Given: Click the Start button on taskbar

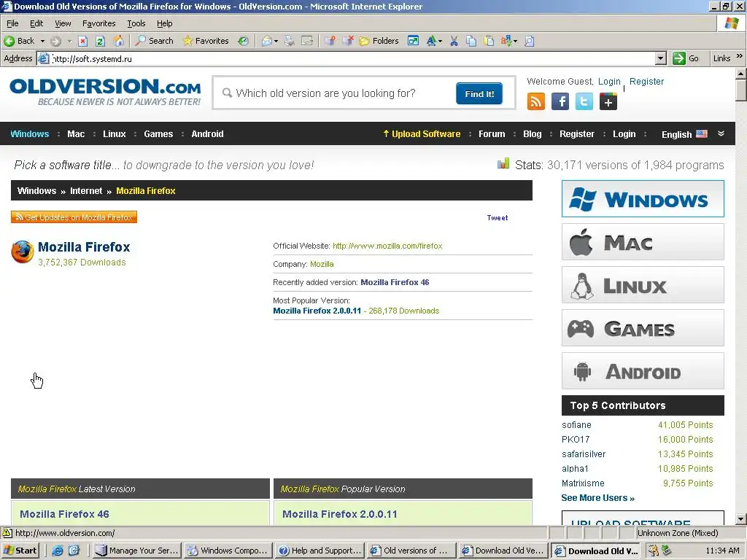Looking at the screenshot, I should [20, 551].
